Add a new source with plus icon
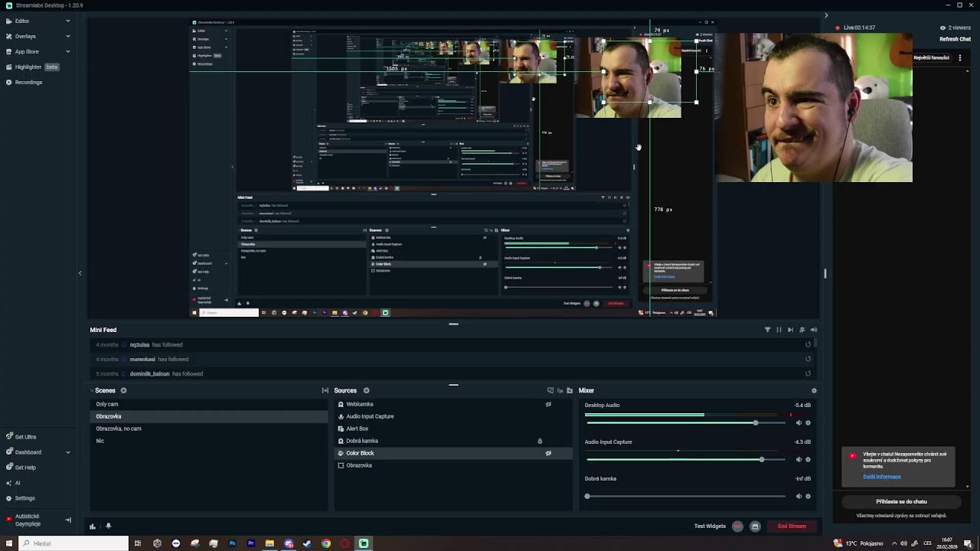This screenshot has width=980, height=551. click(x=366, y=390)
